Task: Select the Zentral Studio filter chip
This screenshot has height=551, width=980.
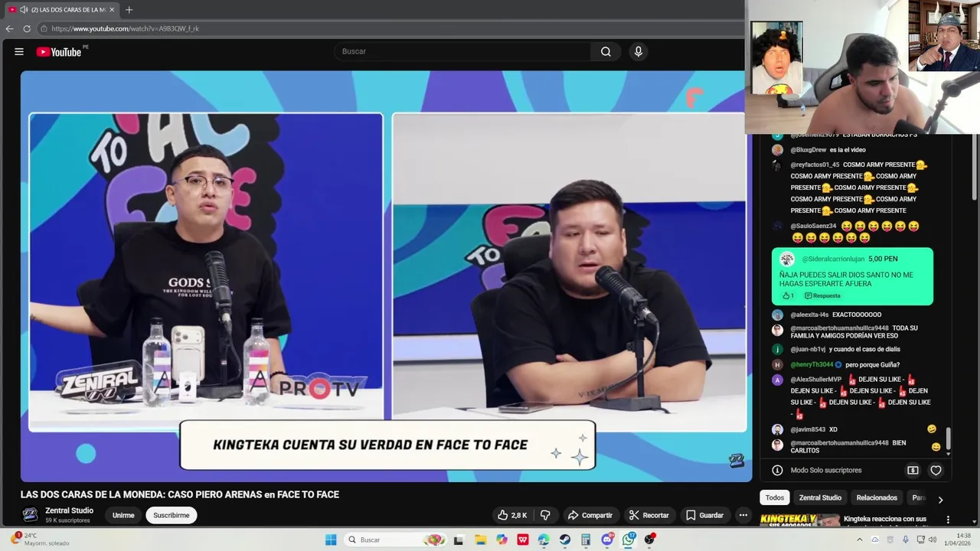Action: click(820, 497)
